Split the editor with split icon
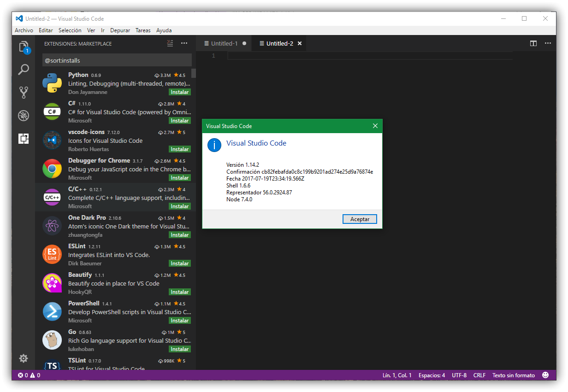The image size is (568, 392). [533, 43]
